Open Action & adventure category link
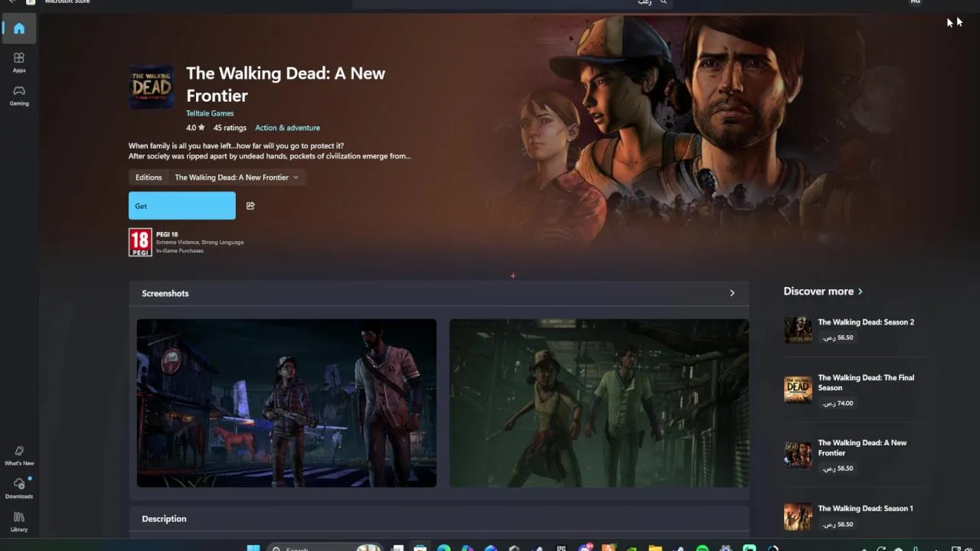The image size is (980, 551). coord(287,128)
